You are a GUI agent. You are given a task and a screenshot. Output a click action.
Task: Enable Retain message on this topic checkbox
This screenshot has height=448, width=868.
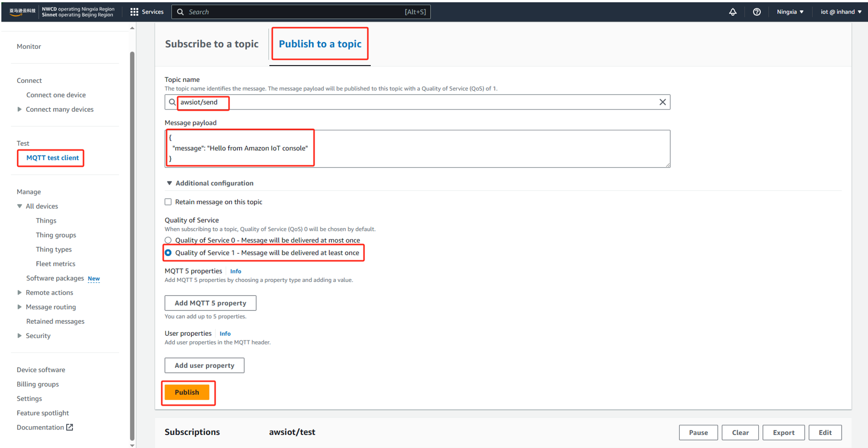click(168, 202)
